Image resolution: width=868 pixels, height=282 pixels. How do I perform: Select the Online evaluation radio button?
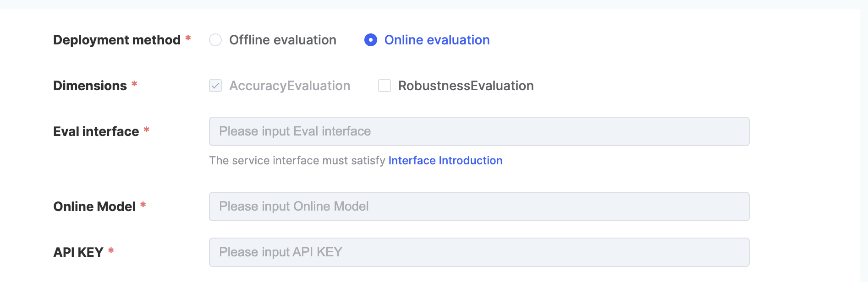(x=370, y=40)
